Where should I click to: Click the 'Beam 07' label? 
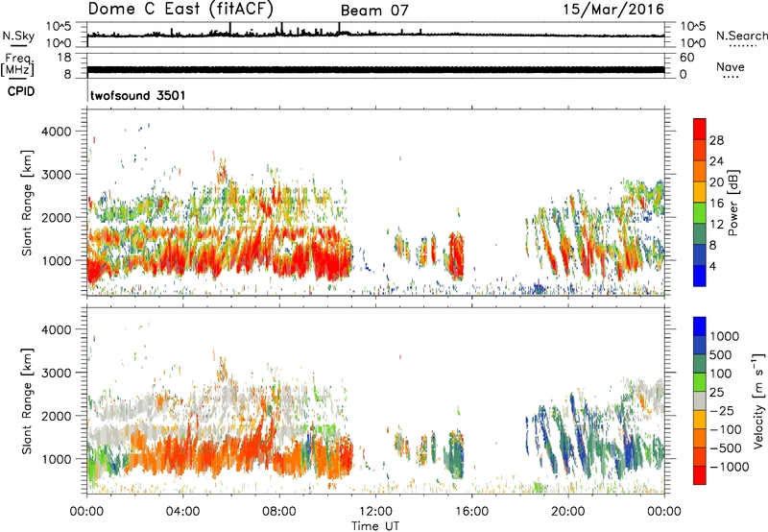click(374, 11)
